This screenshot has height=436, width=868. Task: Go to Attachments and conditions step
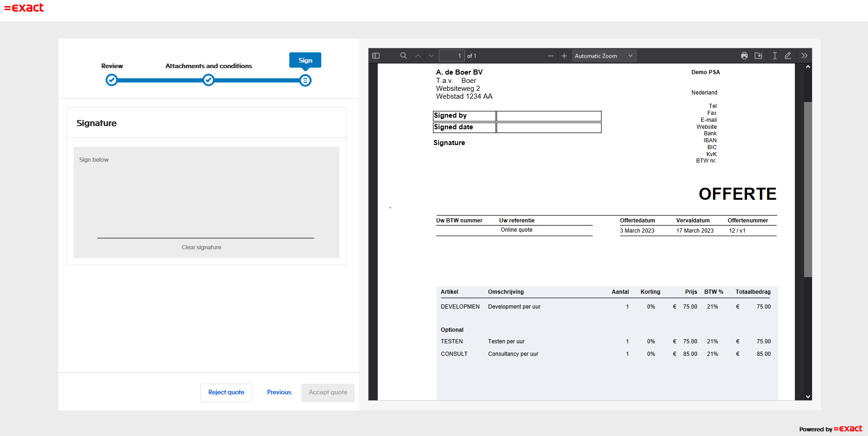click(209, 80)
